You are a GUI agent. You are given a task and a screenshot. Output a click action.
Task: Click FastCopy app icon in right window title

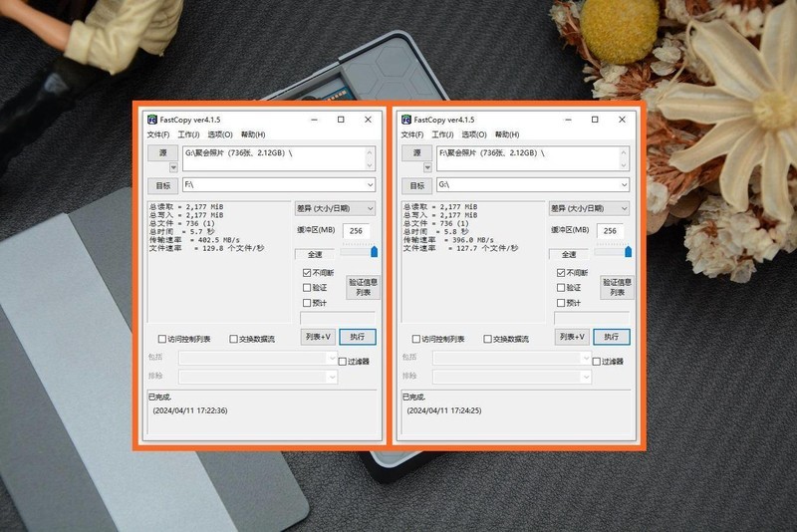click(406, 120)
